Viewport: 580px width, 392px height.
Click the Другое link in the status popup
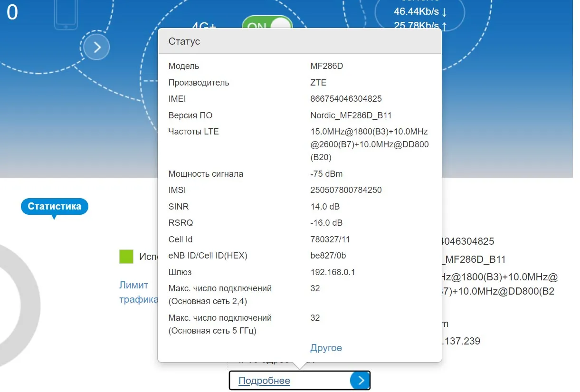coord(326,348)
